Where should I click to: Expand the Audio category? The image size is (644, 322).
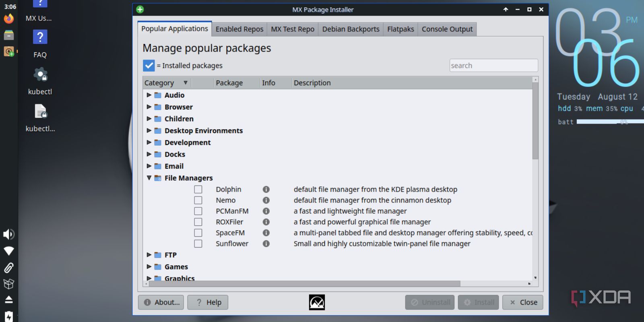coord(149,95)
